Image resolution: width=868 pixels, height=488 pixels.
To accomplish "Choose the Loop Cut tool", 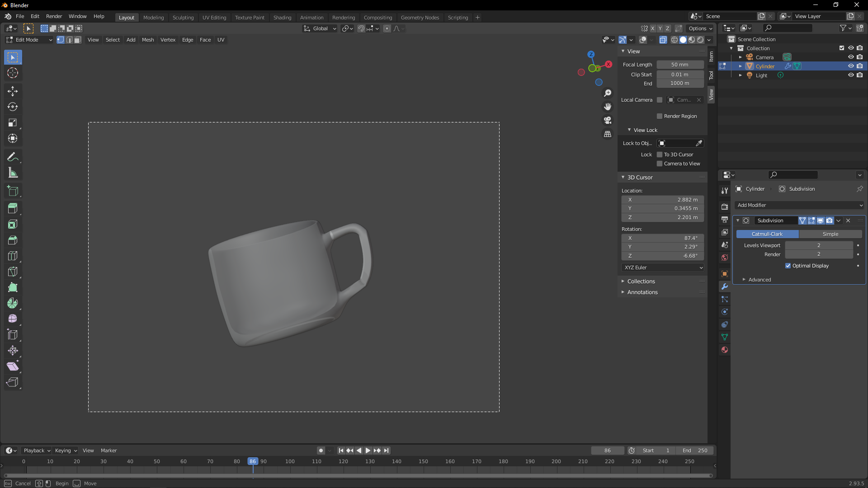I will (13, 256).
